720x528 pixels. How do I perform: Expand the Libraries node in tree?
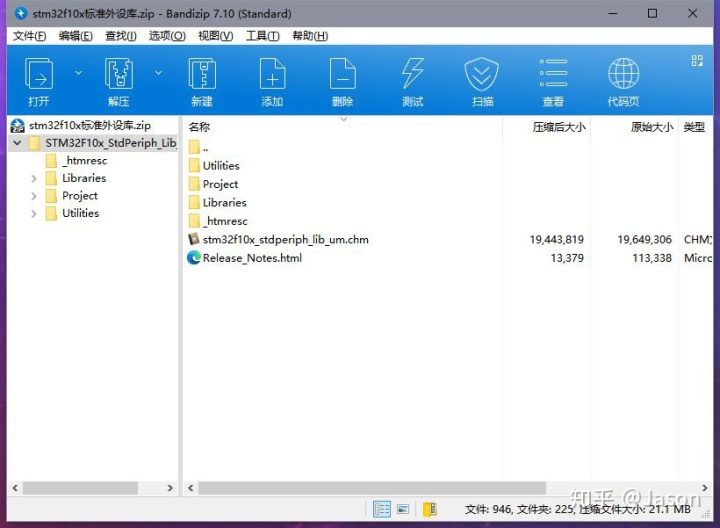[x=34, y=179]
